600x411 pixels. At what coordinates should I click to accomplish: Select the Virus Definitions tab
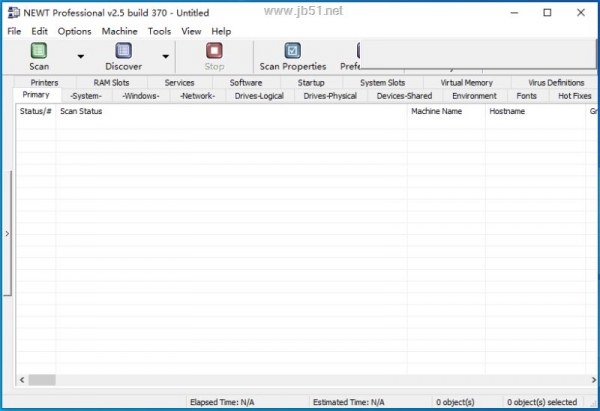[555, 83]
